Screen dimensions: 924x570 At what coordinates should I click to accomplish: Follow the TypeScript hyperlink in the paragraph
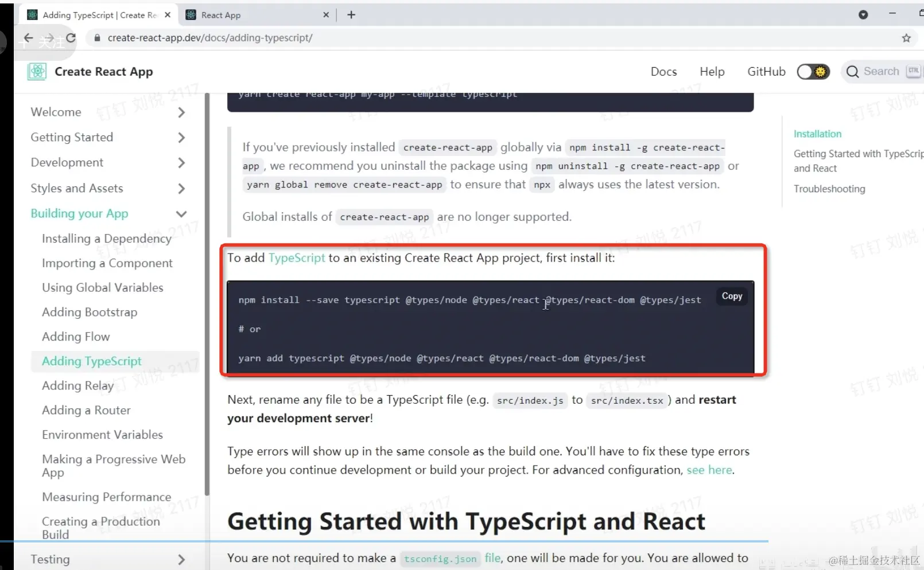tap(297, 258)
